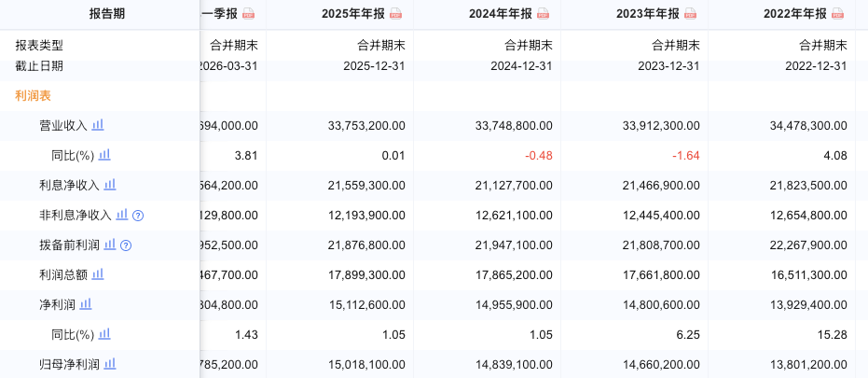
Task: Click the 报告期 header cell
Action: coord(107,14)
